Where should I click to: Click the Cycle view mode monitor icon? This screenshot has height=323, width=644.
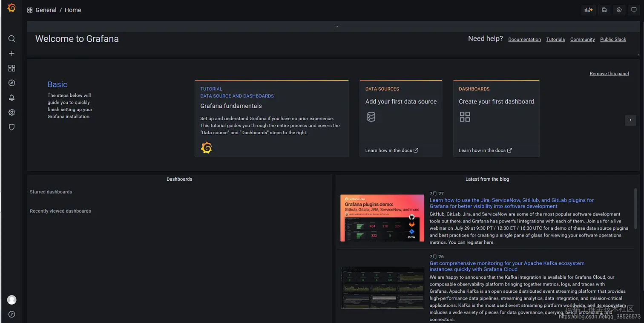pos(634,10)
